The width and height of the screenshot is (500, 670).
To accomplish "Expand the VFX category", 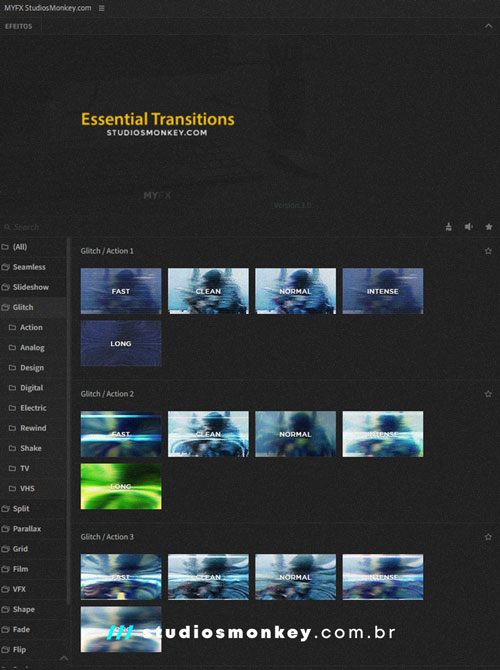I will (x=33, y=589).
